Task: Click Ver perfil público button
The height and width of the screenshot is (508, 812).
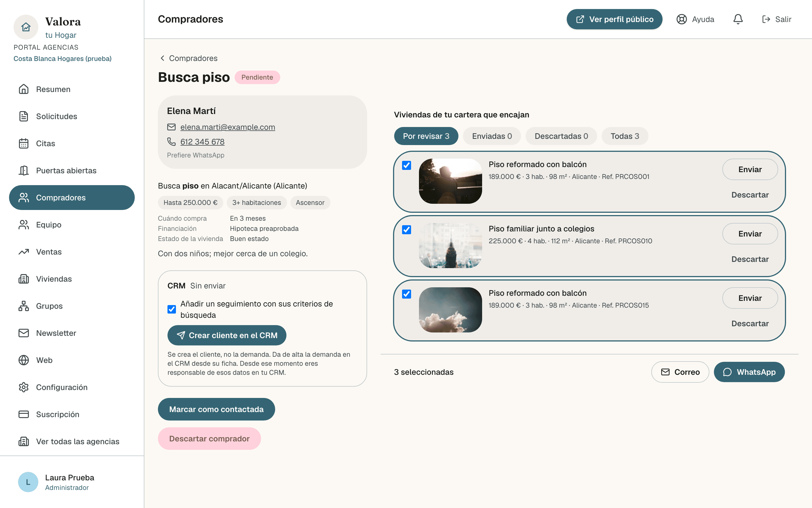Action: 614,19
